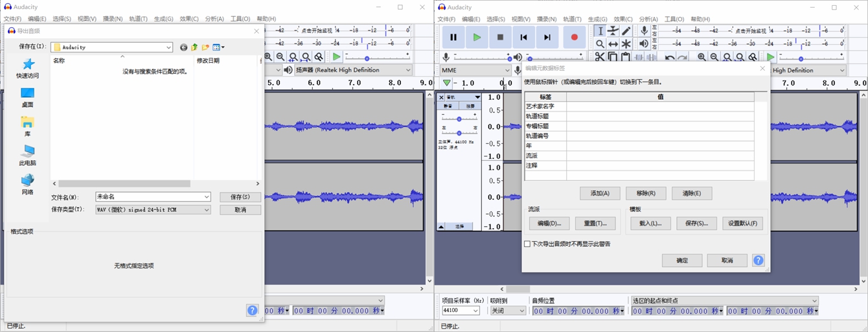Screen dimensions: 868x332
Task: Expand the 保存在 Audacity folder dropdown
Action: coord(168,47)
